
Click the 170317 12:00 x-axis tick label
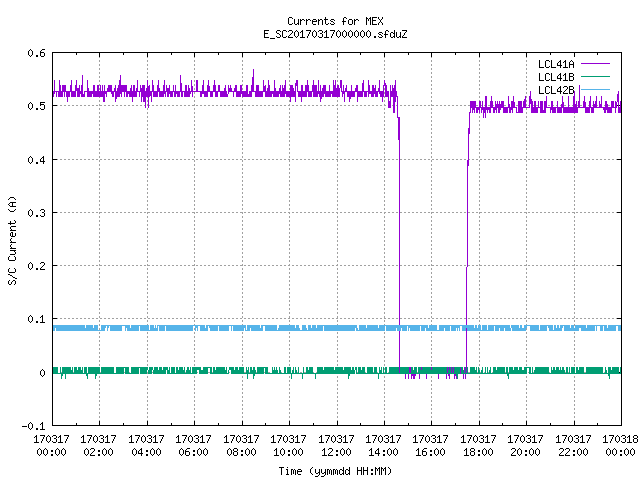tap(336, 445)
